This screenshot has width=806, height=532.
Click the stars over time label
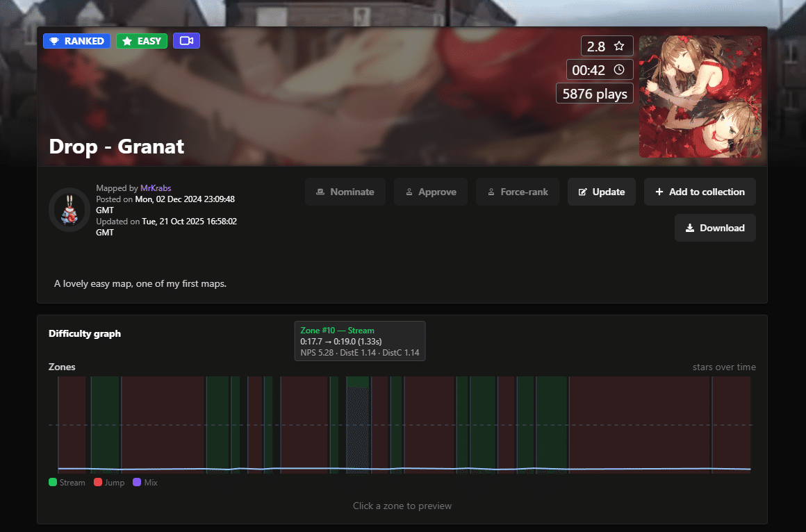click(724, 367)
